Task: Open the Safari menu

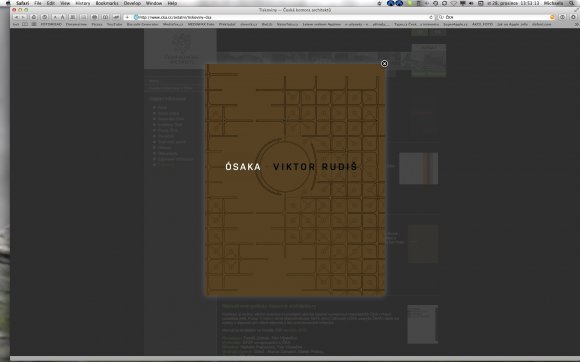Action: (x=23, y=3)
